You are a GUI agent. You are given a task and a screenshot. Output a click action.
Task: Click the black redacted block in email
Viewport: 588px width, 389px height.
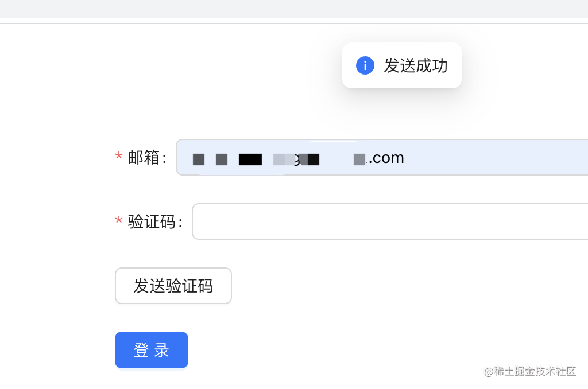[250, 159]
